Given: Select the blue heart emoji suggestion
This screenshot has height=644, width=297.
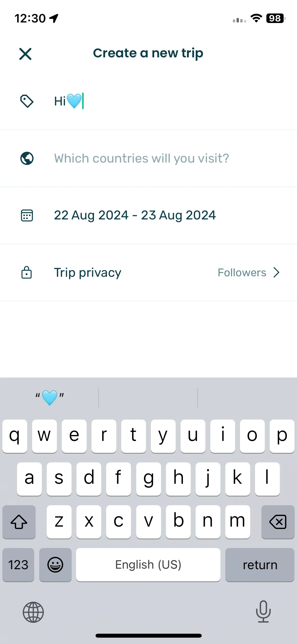Looking at the screenshot, I should click(x=50, y=397).
